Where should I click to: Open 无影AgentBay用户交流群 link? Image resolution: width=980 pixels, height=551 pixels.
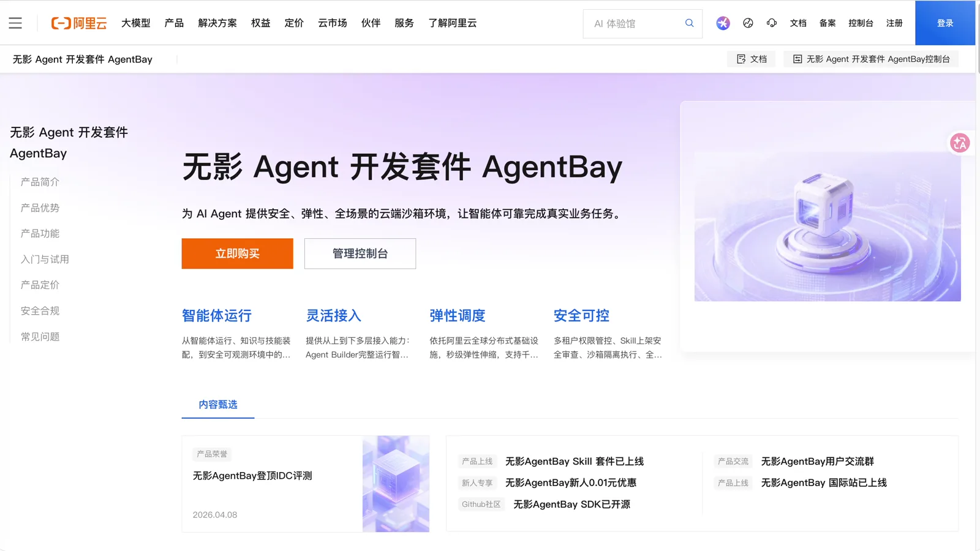point(818,462)
